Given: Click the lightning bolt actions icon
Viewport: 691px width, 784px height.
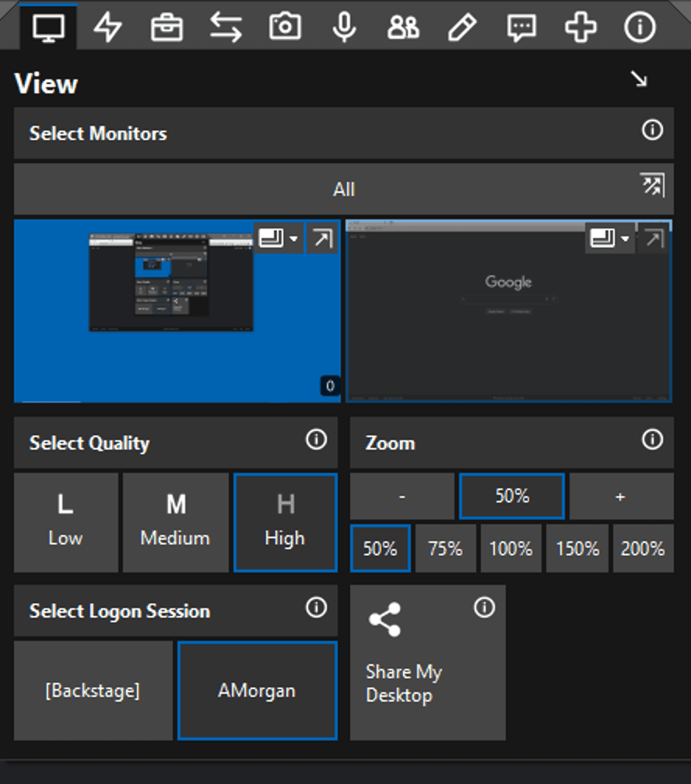Looking at the screenshot, I should (x=109, y=27).
